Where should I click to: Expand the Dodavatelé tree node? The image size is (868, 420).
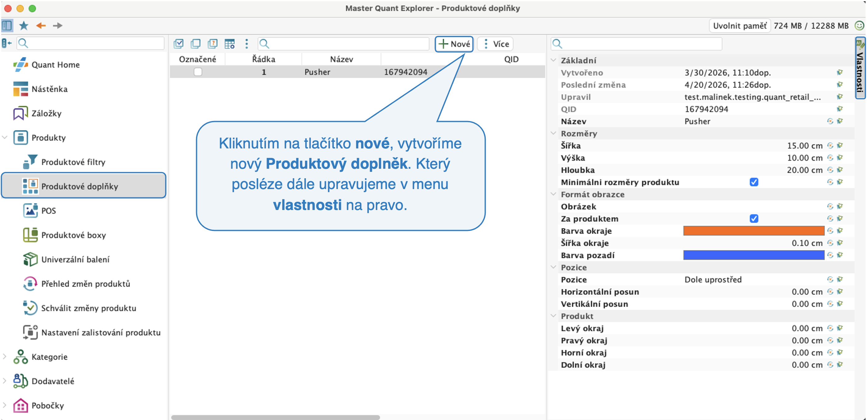[5, 381]
